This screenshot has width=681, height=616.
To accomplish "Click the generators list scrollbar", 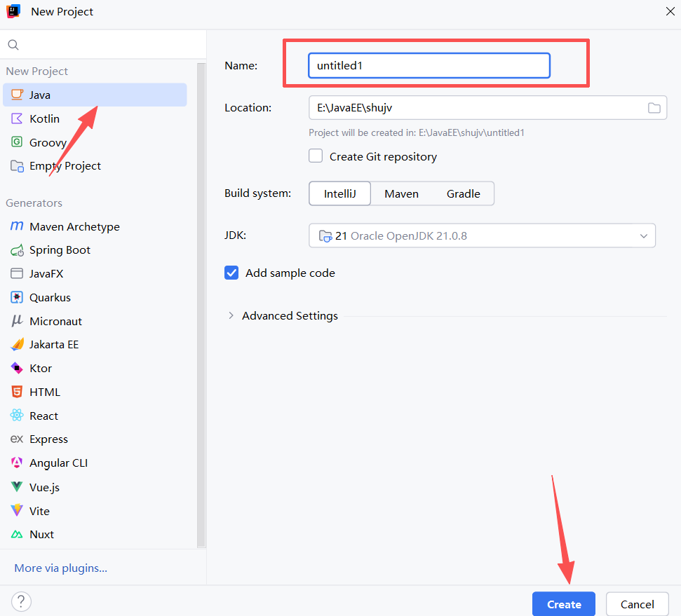I will coord(201,304).
